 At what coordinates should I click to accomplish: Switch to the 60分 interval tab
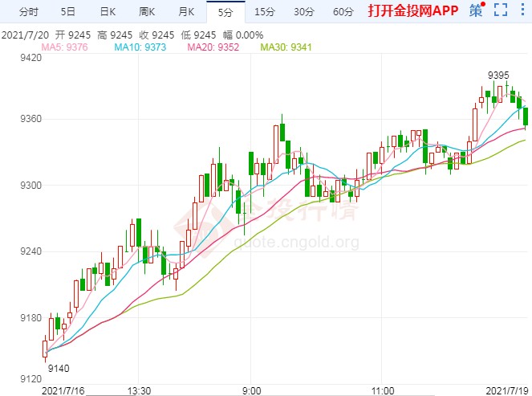click(343, 11)
